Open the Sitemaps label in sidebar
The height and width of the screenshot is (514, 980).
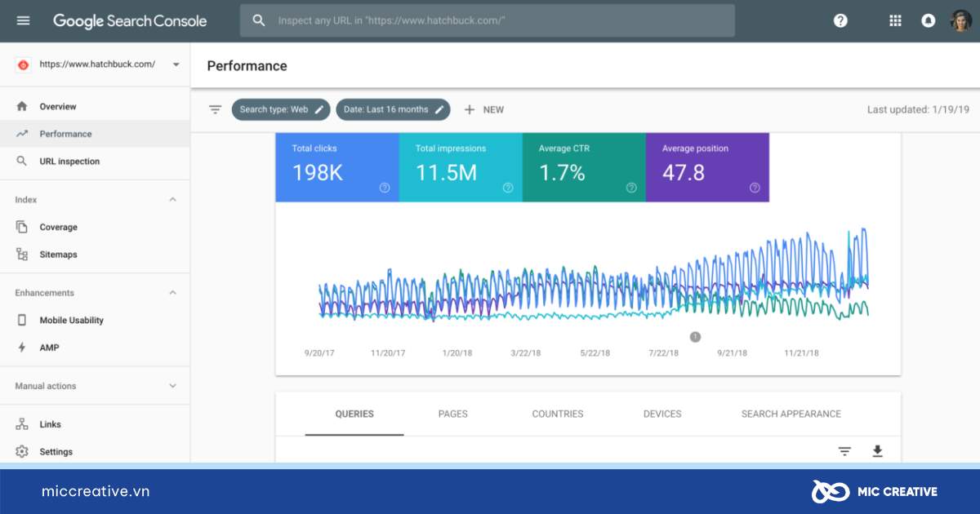[59, 255]
